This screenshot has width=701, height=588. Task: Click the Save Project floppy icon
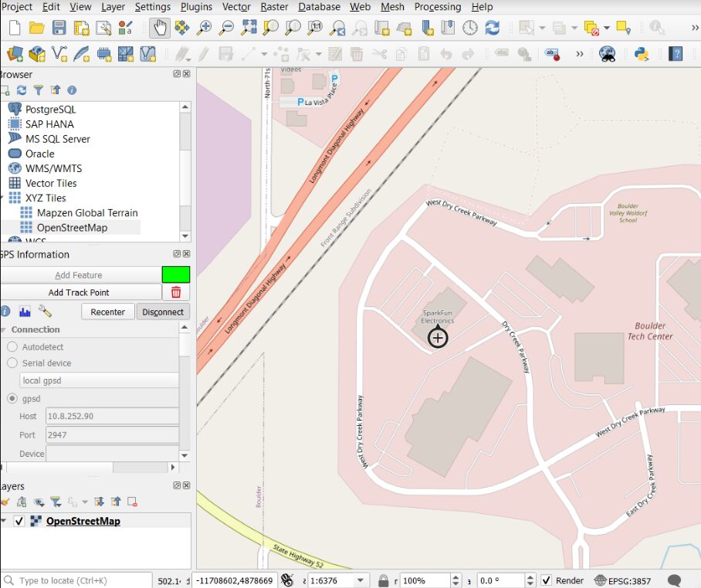click(x=59, y=28)
